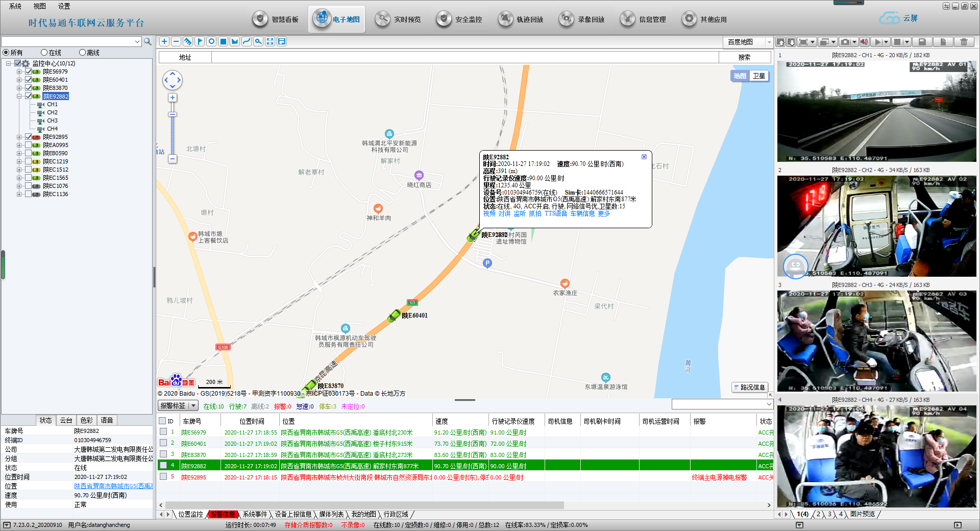Click the play video button
This screenshot has height=531, width=980.
point(878,42)
